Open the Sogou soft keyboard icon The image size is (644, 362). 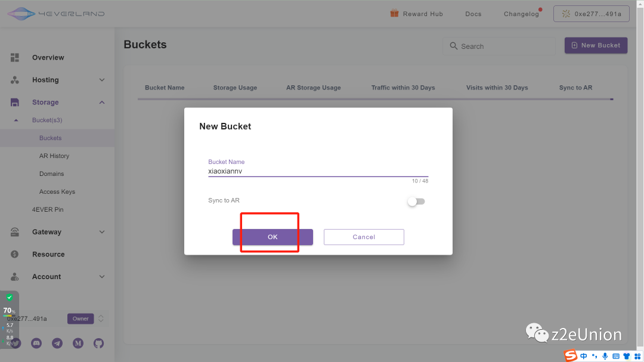616,356
